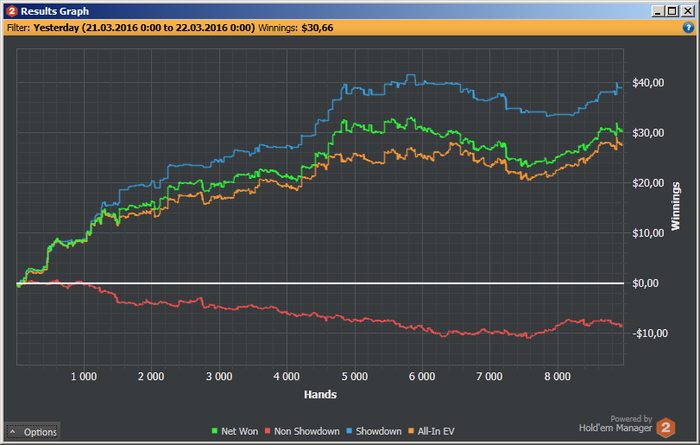
Task: Toggle the Non Showdown legend entry
Action: (302, 431)
